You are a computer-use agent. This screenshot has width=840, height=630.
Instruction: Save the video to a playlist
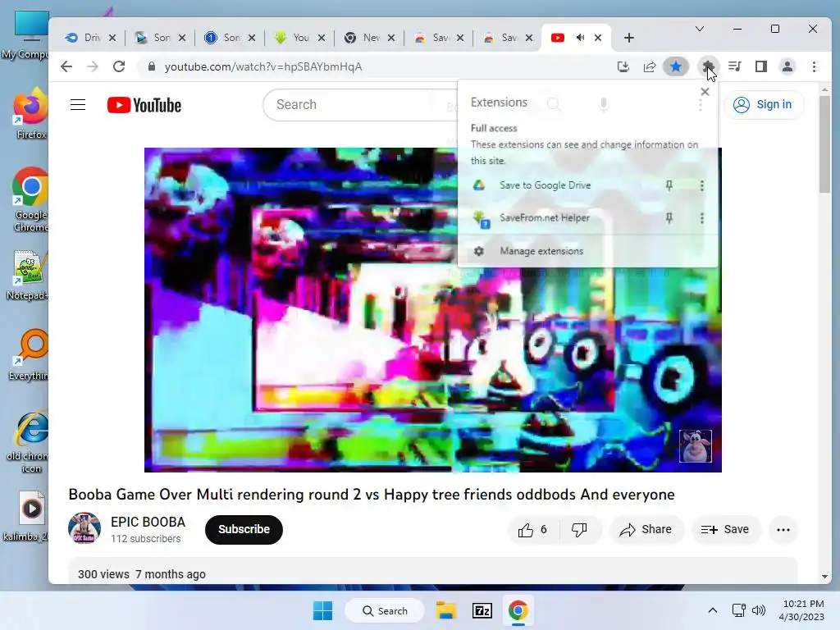pos(725,530)
